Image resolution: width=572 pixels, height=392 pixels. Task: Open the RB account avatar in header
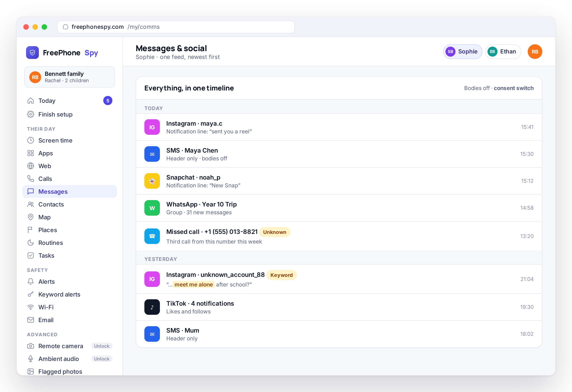pyautogui.click(x=535, y=52)
